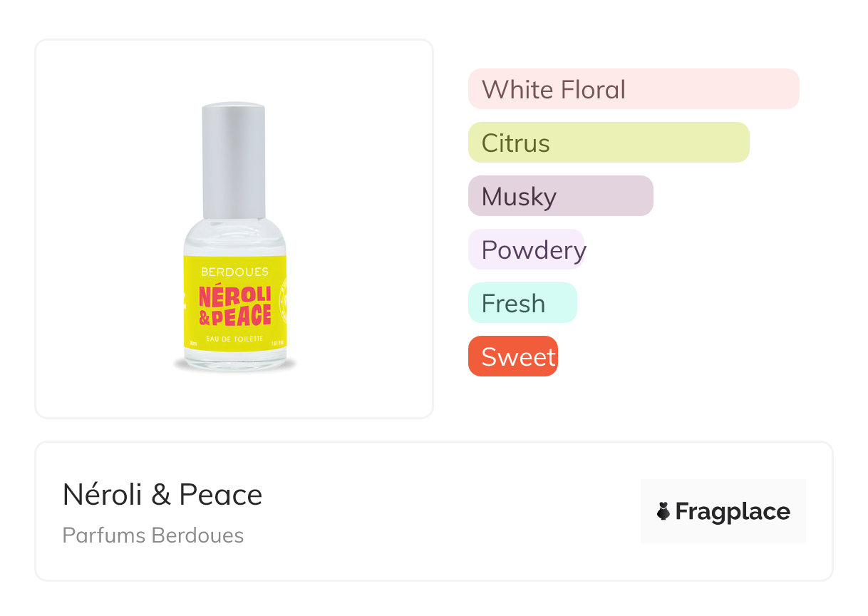Viewport: 868px width, 616px height.
Task: Select the White Floral accord bar
Action: (633, 89)
